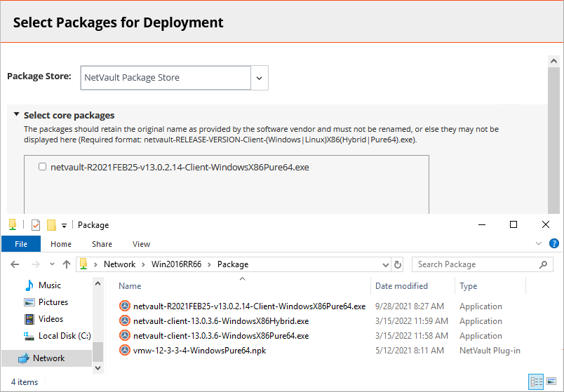Viewport: 564px width, 392px height.
Task: Click the Network computer icon in navigation pane
Action: 24,358
